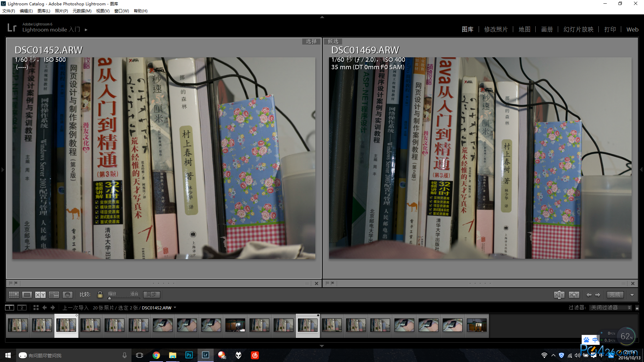Click the 候选 Candidate label
Image resolution: width=644 pixels, height=362 pixels.
[x=333, y=41]
